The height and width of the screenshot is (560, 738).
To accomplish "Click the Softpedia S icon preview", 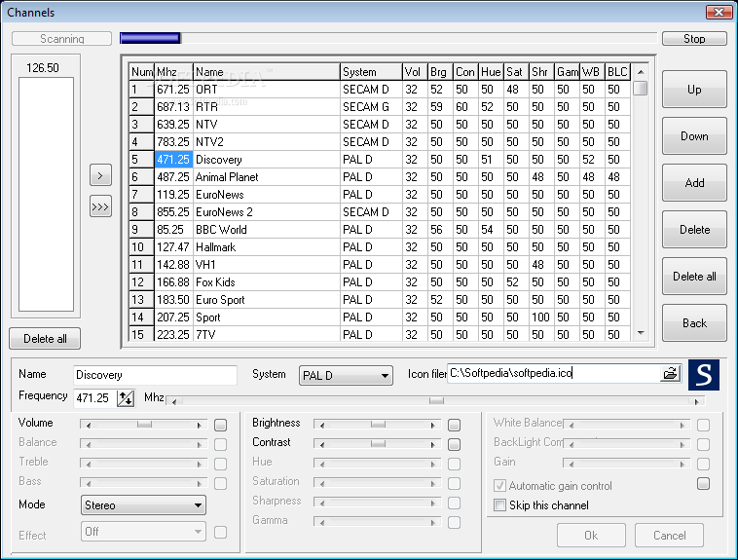I will pos(704,375).
